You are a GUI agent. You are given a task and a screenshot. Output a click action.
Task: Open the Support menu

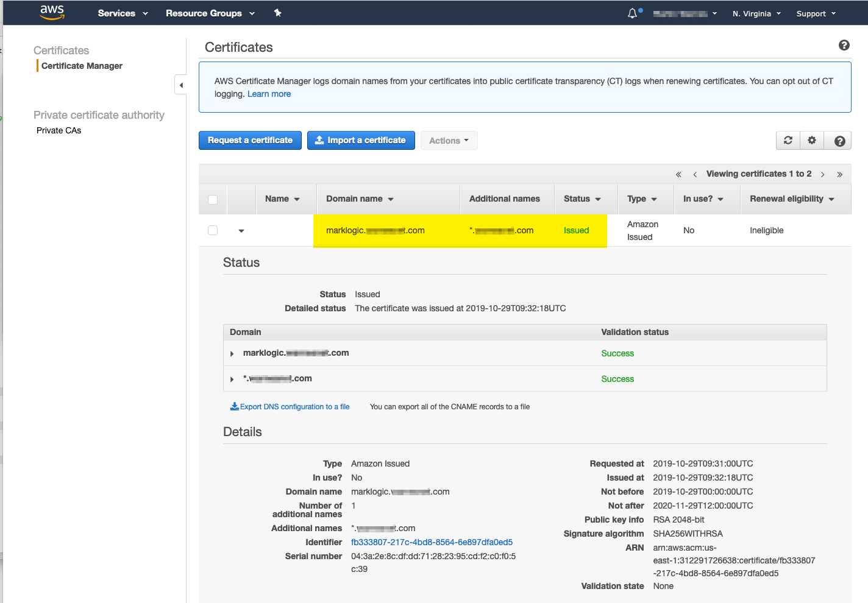816,13
